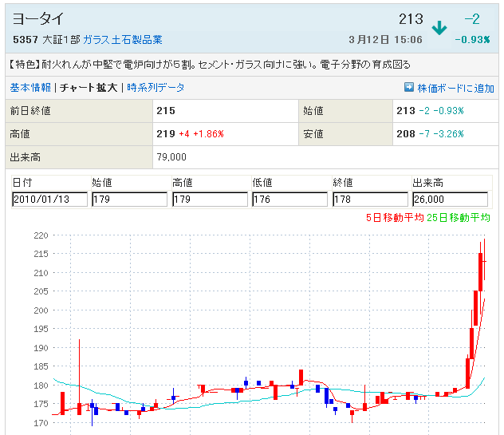Switch to the 基本情報 tab
Image resolution: width=504 pixels, height=435 pixels.
click(30, 88)
